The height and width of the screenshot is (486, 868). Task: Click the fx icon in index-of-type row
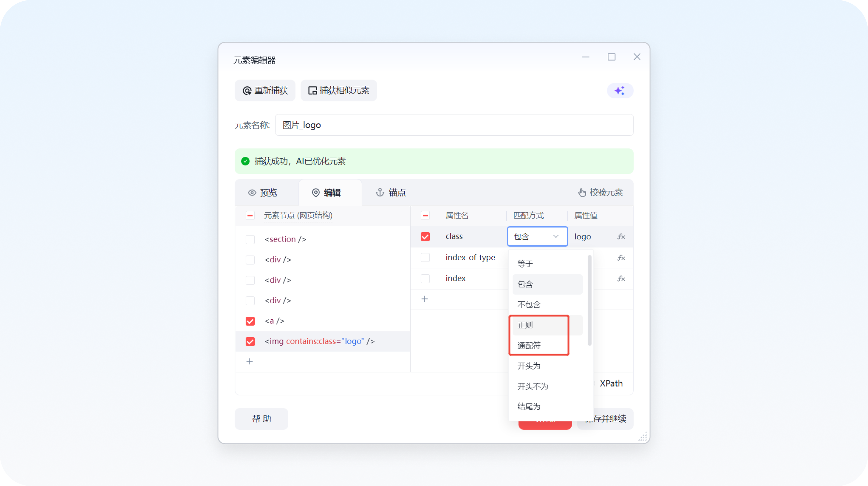tap(621, 258)
